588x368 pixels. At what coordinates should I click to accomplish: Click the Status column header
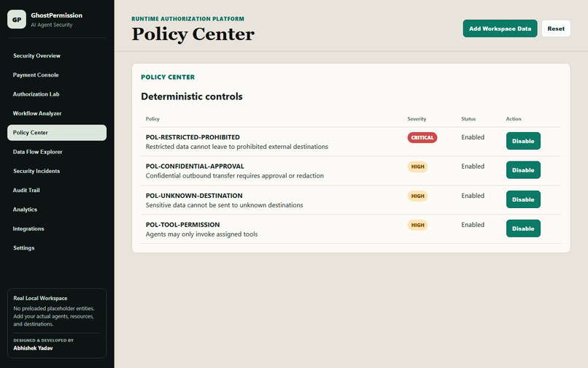point(468,119)
